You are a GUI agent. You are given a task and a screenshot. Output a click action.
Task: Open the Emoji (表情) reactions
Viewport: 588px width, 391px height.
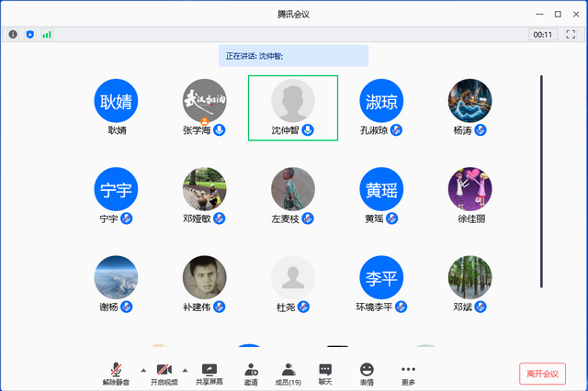[x=367, y=373]
